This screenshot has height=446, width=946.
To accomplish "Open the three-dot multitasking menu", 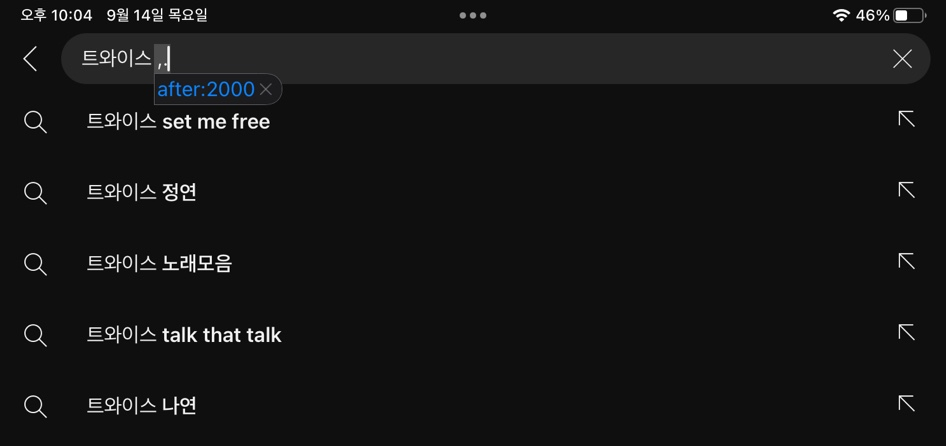I will (473, 16).
